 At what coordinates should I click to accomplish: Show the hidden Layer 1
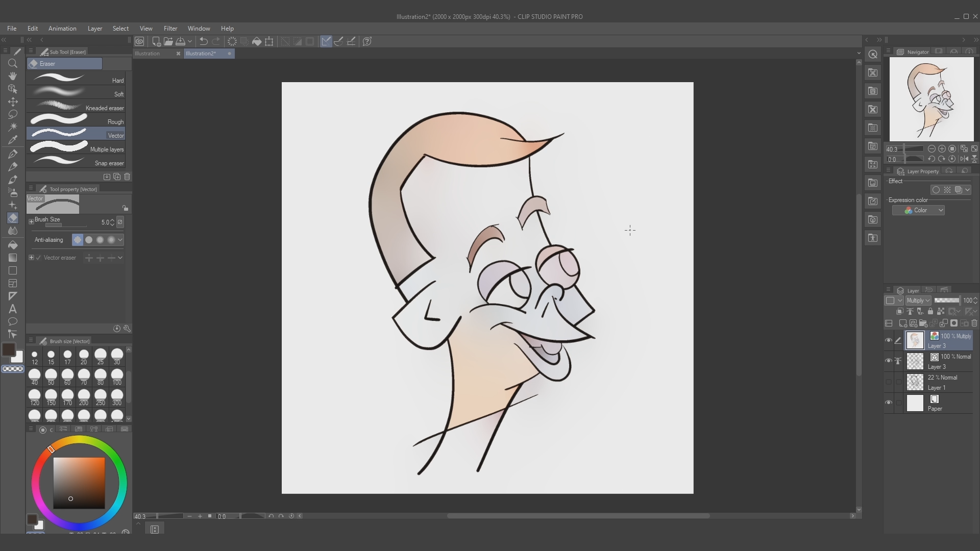888,382
